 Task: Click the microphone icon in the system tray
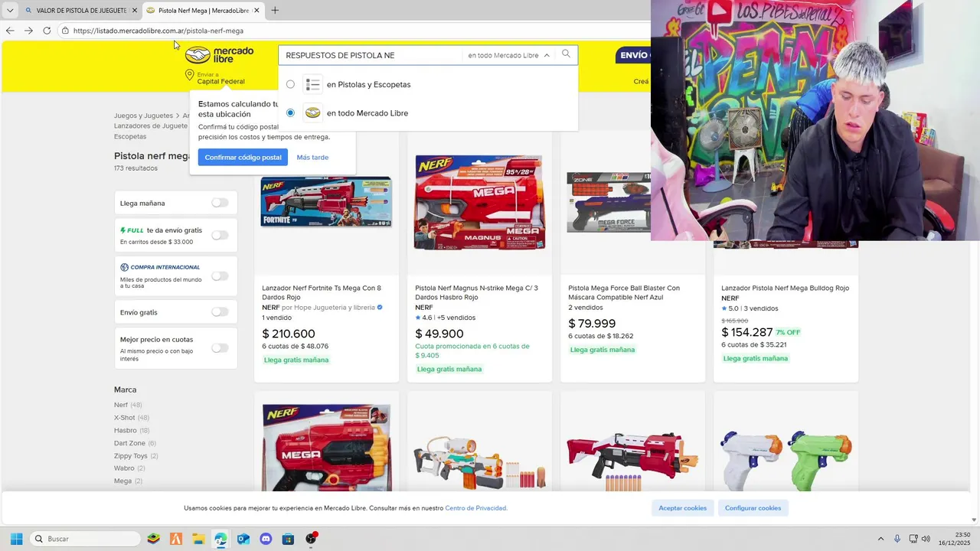897,539
